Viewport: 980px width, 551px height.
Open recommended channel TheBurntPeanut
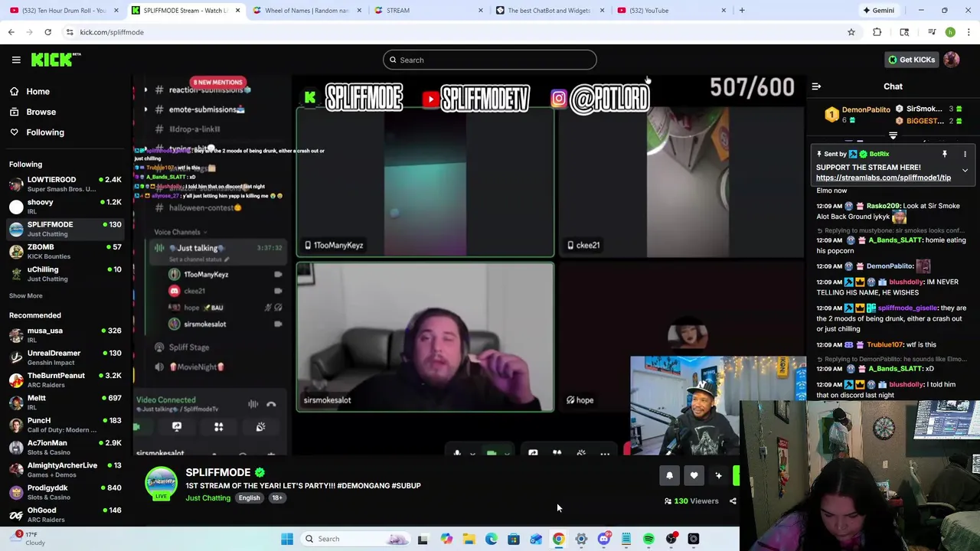pos(64,380)
